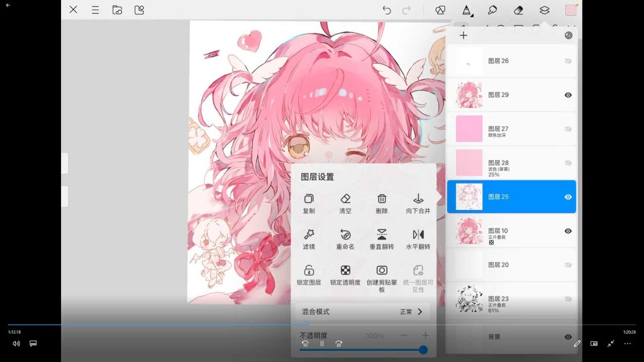The image size is (644, 362).
Task: Hide layer 图层 10 with eye icon
Action: coord(568,231)
